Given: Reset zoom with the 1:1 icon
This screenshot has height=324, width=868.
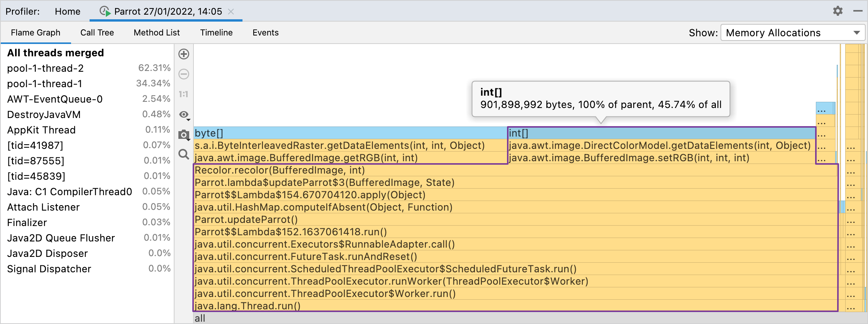Looking at the screenshot, I should pyautogui.click(x=184, y=94).
